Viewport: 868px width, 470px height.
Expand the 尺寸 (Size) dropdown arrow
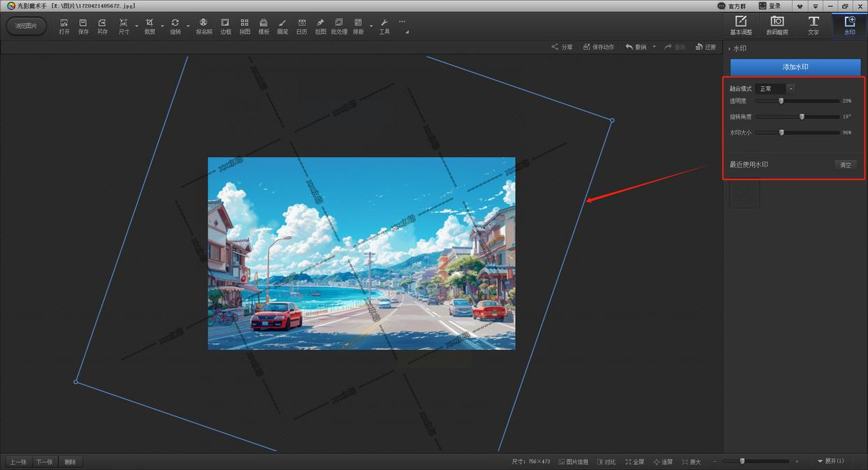[137, 27]
